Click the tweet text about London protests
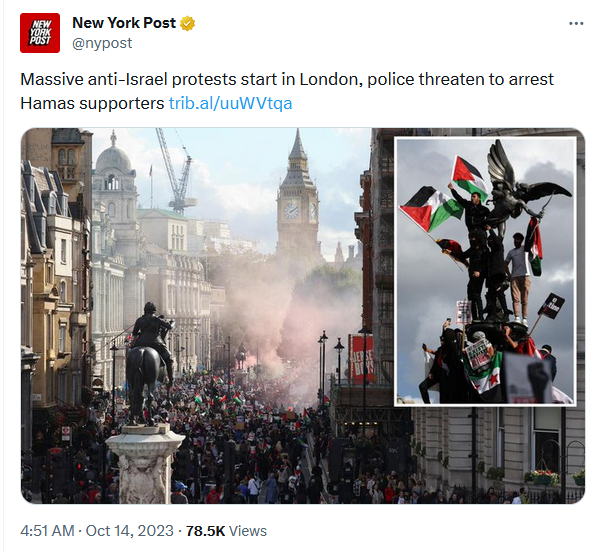Image resolution: width=602 pixels, height=553 pixels. point(287,91)
